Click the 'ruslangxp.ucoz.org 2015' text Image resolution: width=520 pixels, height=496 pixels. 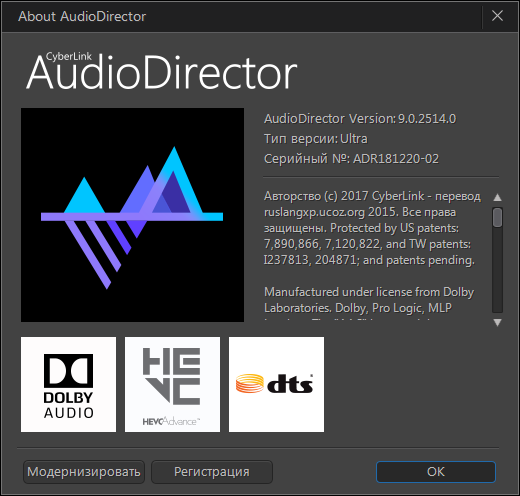(331, 212)
